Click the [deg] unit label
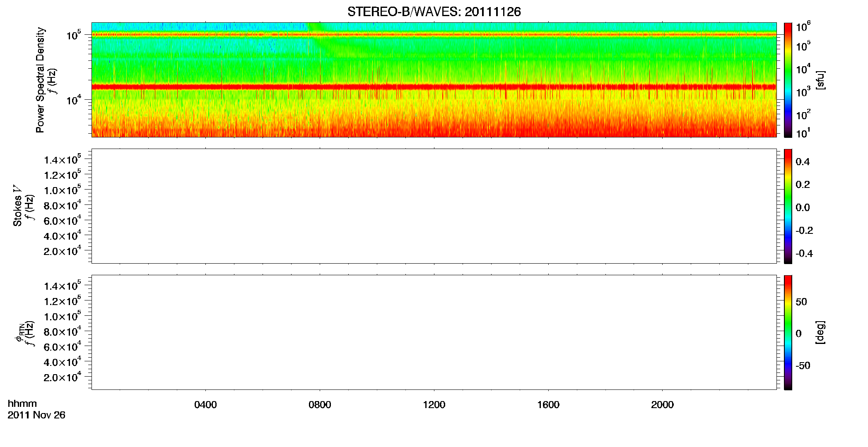Viewport: 868px width, 447px height. [820, 332]
